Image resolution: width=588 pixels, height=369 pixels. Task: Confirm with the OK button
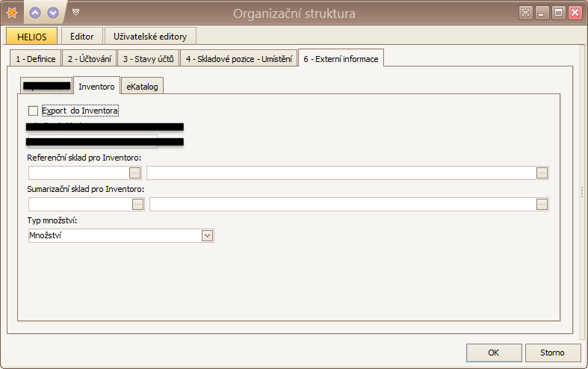click(493, 353)
